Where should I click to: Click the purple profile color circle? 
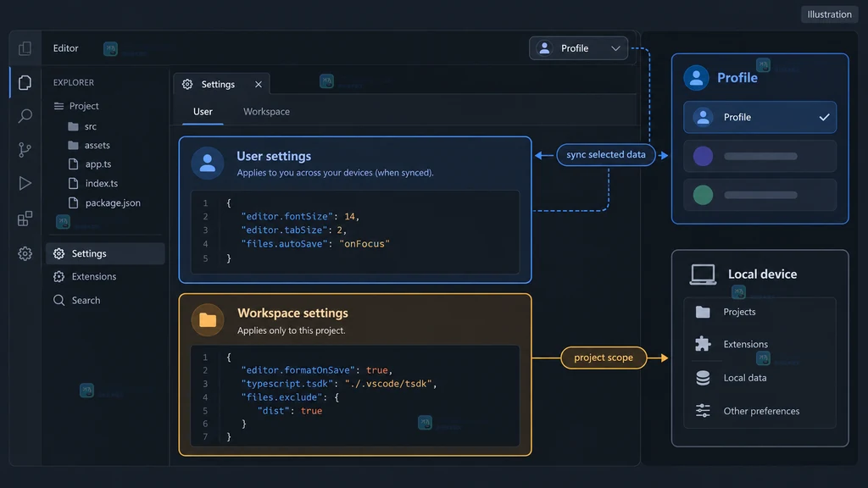pos(703,156)
